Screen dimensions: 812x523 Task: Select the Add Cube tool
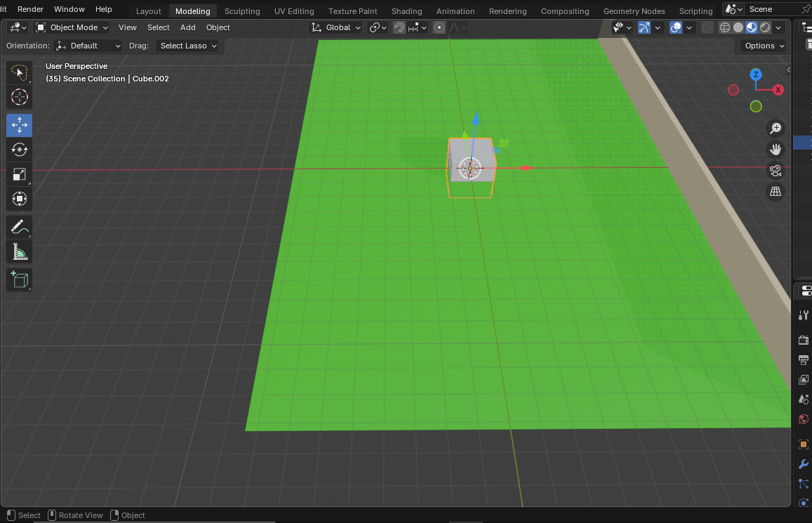coord(19,279)
